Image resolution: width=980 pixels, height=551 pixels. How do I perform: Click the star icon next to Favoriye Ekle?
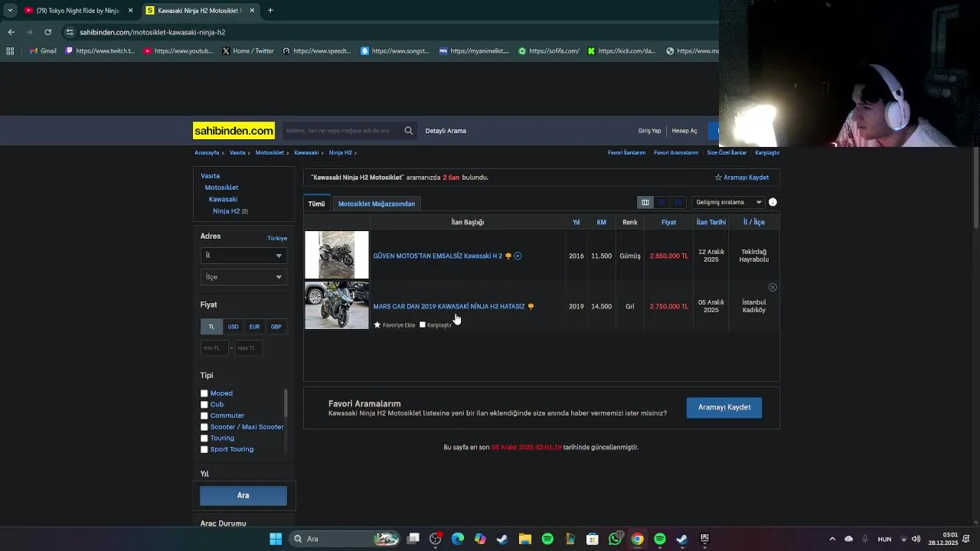377,324
